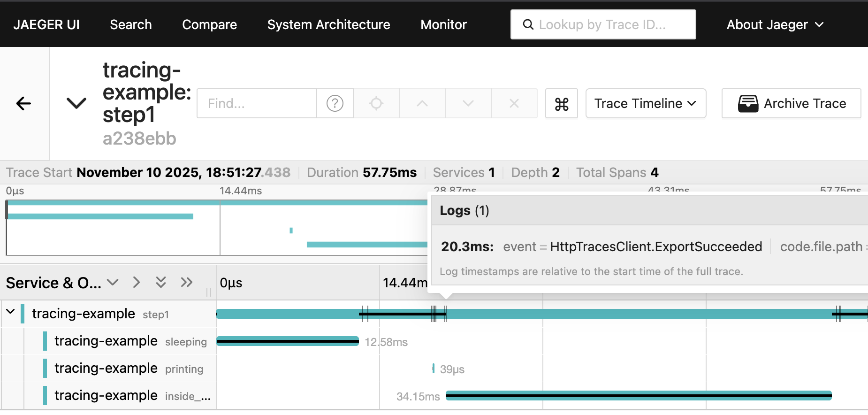Viewport: 868px width, 415px height.
Task: Select the tracing-example sleeping span
Action: [106, 341]
